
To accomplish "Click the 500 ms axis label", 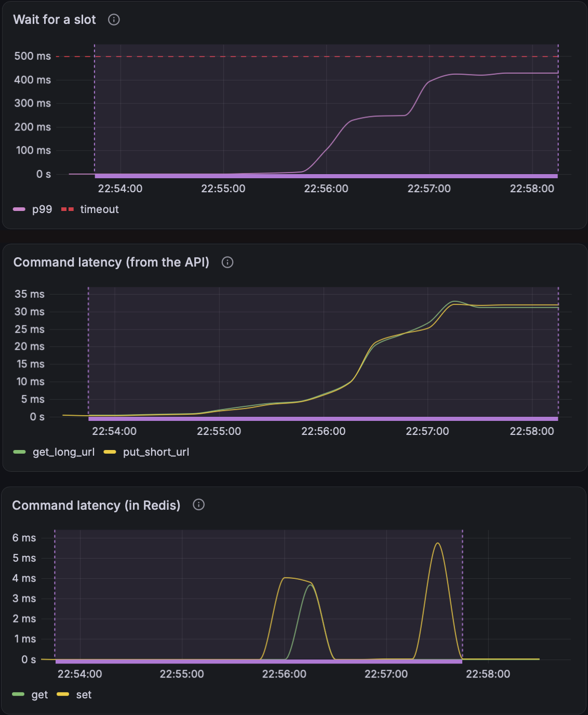I will coord(33,56).
